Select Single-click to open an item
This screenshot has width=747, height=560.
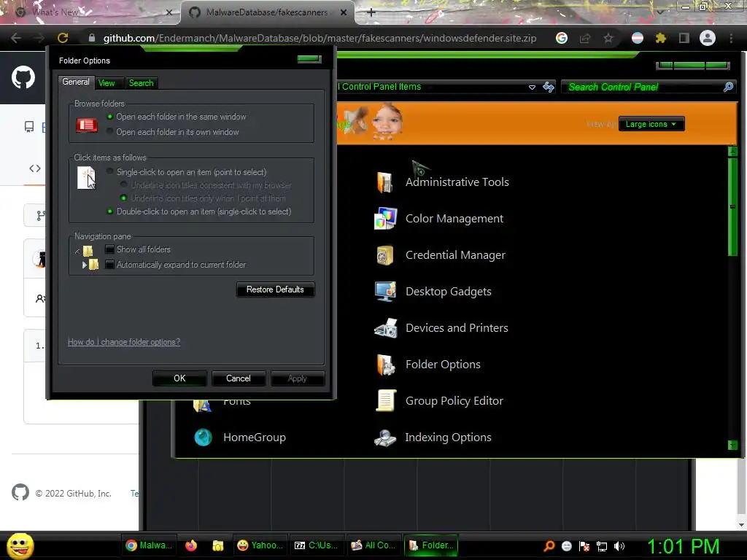110,172
